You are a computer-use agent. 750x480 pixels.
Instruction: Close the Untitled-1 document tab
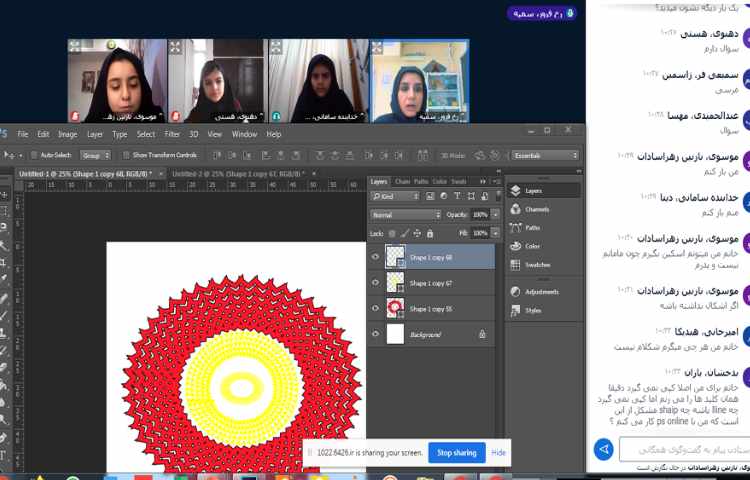[x=160, y=174]
